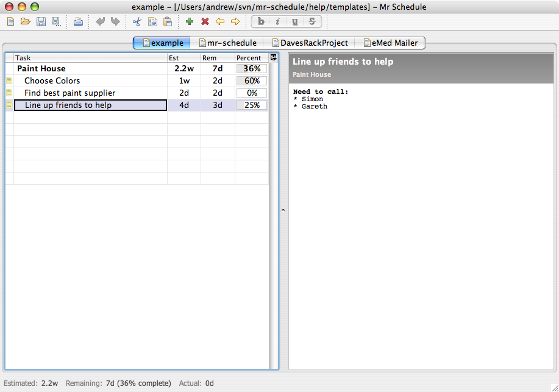This screenshot has width=559, height=392.
Task: Click the 60% progress bar for Choose Colors
Action: pyautogui.click(x=251, y=80)
